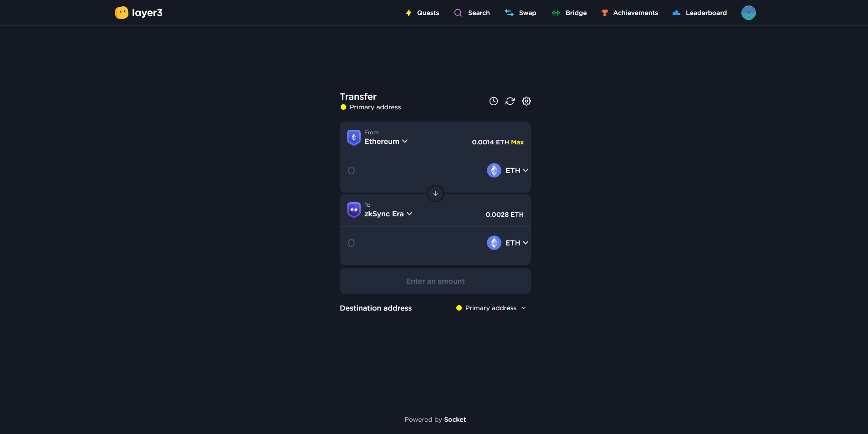The width and height of the screenshot is (868, 434).
Task: Swap direction with the down-arrow button
Action: [435, 194]
